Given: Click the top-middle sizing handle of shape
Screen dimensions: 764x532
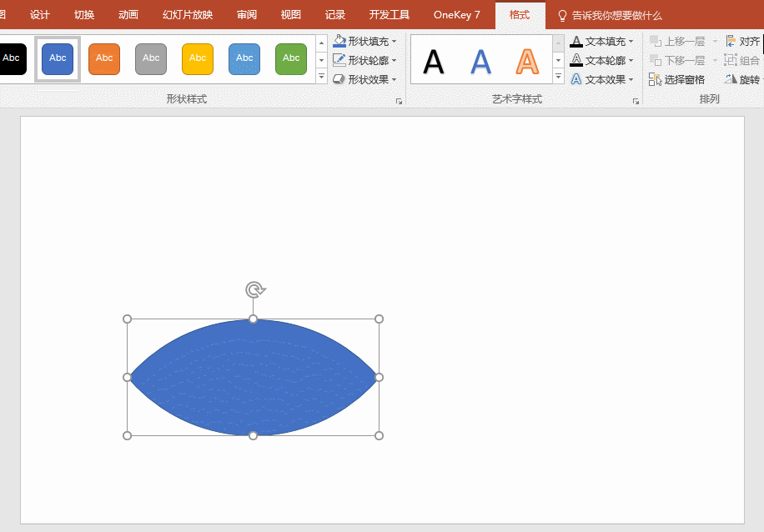Looking at the screenshot, I should pos(253,319).
